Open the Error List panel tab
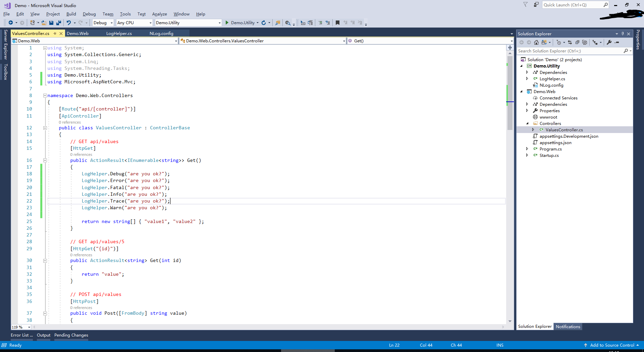 [22, 335]
